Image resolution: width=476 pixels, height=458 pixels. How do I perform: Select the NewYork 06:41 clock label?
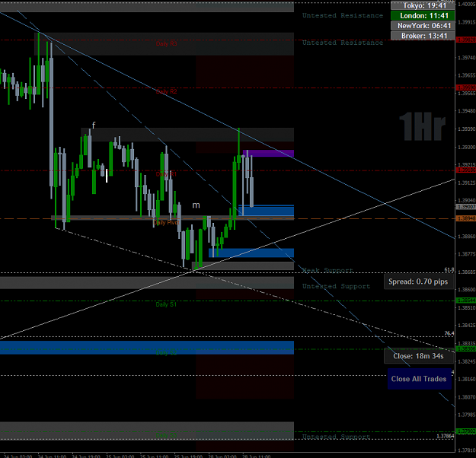423,26
